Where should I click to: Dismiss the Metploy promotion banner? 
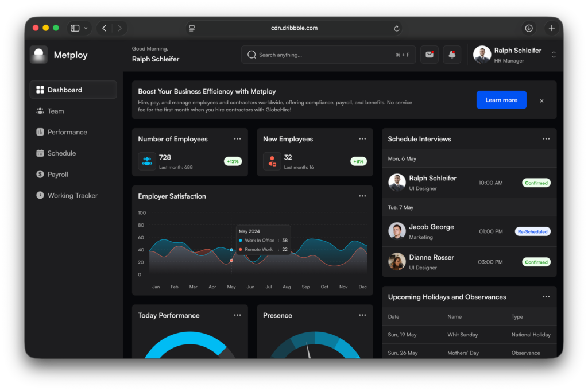[541, 100]
